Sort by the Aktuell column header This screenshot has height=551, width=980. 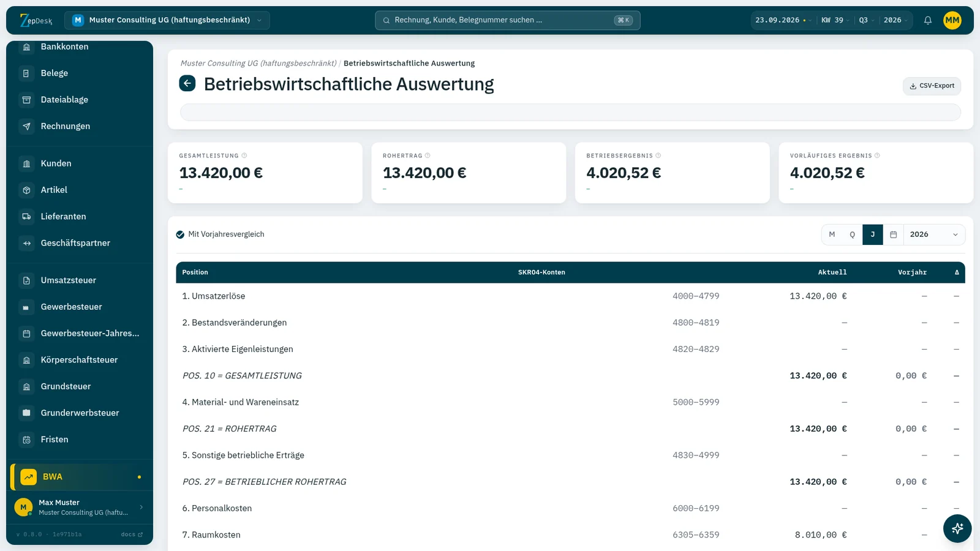point(832,272)
